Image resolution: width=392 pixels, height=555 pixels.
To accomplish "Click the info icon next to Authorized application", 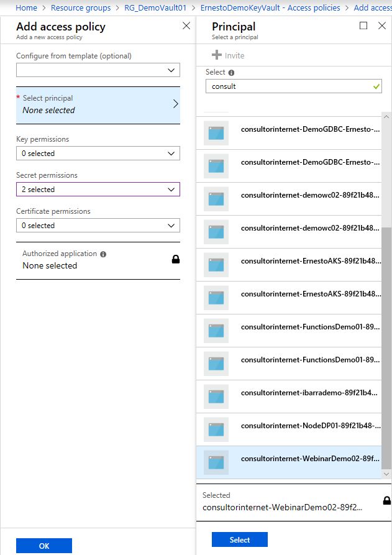I will click(103, 254).
